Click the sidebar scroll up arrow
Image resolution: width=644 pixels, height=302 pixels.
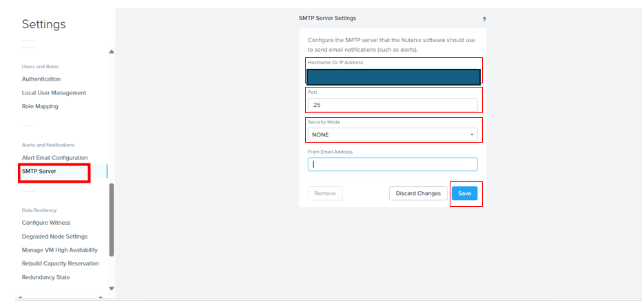pos(112,52)
